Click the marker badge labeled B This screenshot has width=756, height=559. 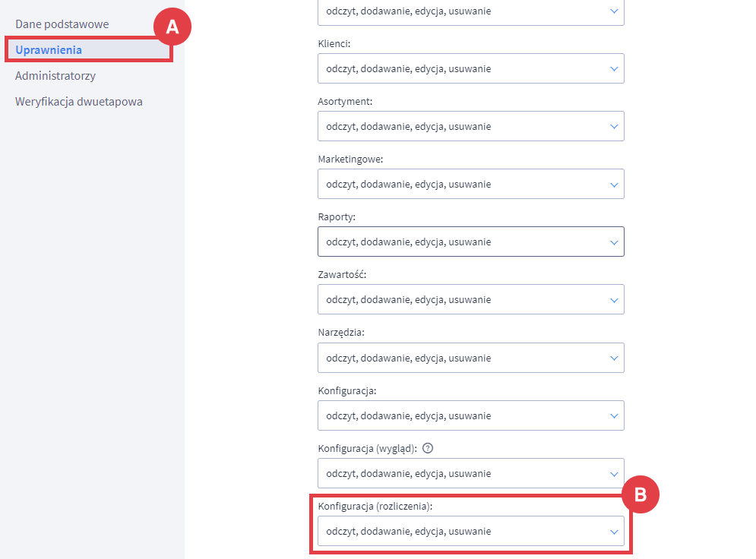[642, 494]
